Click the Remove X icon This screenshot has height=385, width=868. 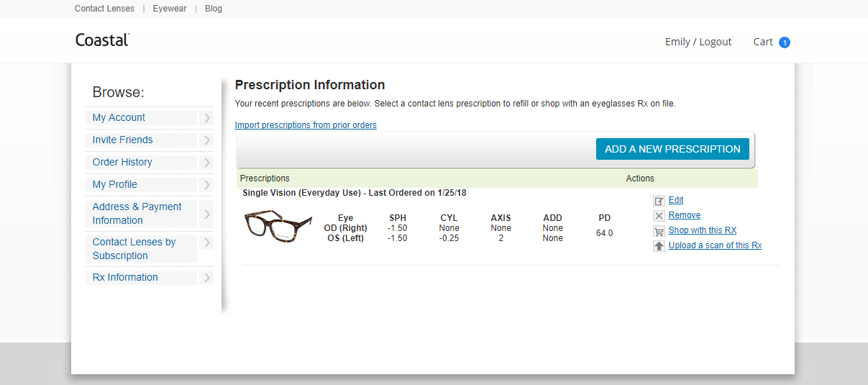[659, 216]
